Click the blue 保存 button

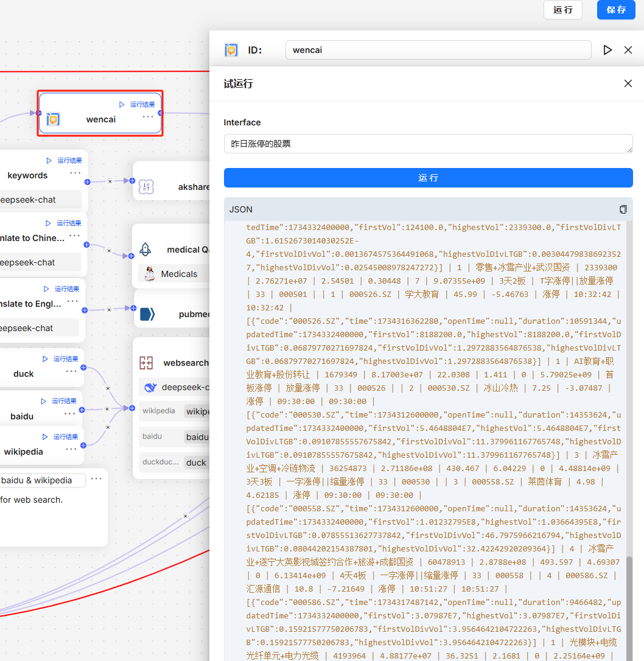pyautogui.click(x=616, y=10)
